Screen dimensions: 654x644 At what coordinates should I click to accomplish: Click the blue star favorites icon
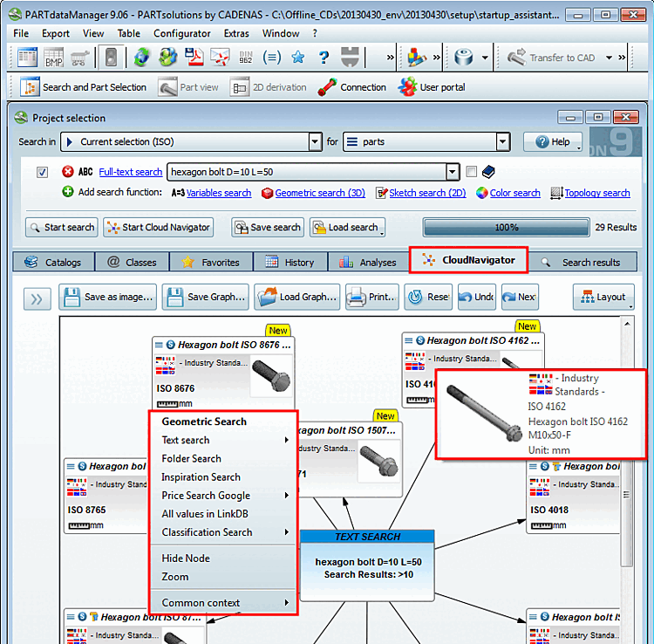(298, 58)
